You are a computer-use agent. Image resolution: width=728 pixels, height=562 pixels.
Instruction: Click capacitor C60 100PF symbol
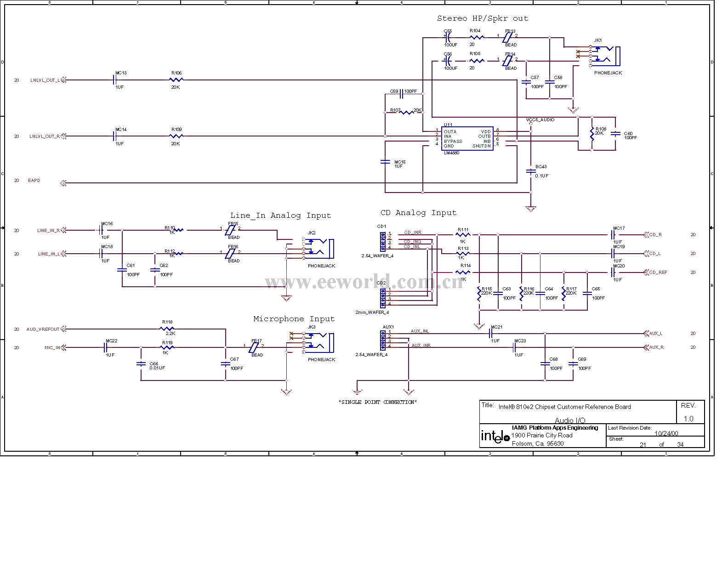click(616, 133)
